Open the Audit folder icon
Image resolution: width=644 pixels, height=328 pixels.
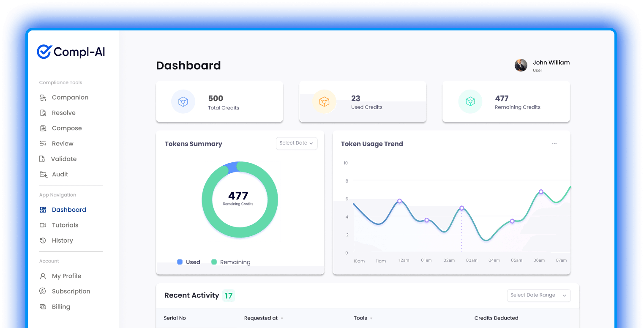click(x=43, y=174)
